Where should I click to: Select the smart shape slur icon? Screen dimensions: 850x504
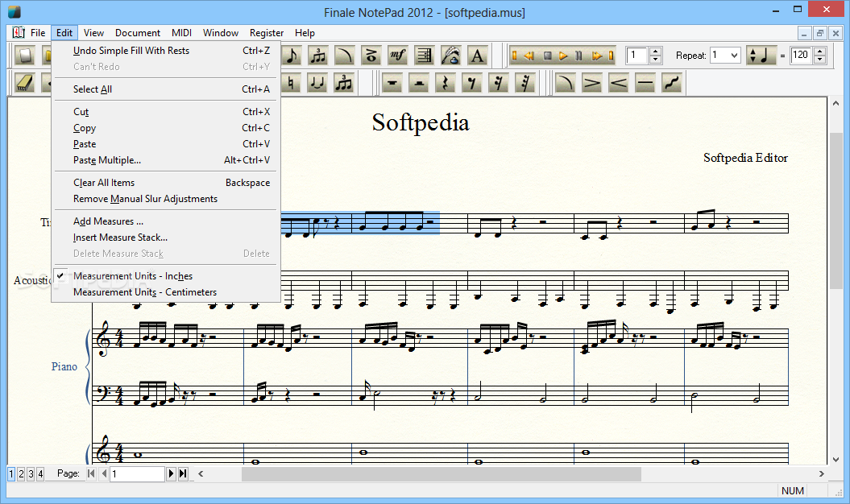click(x=565, y=83)
